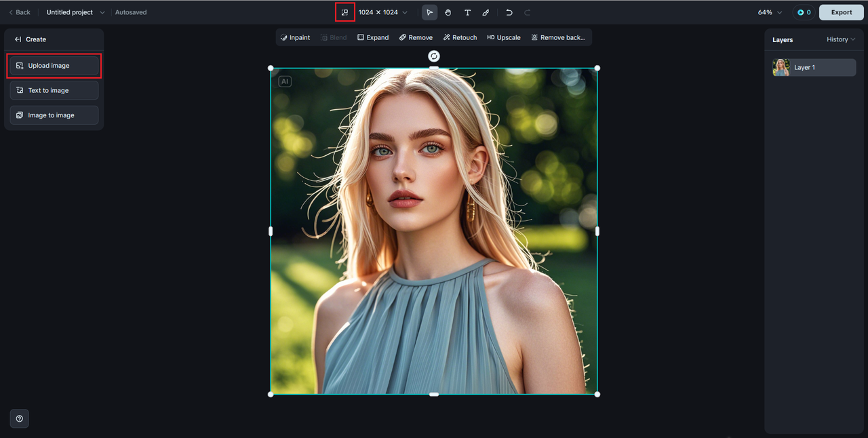
Task: Select the Text tool
Action: 467,12
